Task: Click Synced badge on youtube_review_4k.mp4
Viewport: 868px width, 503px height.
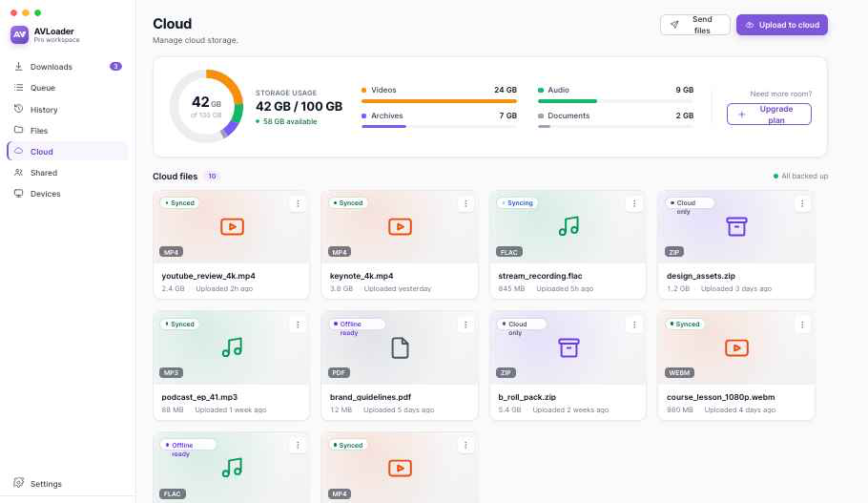Action: point(179,202)
